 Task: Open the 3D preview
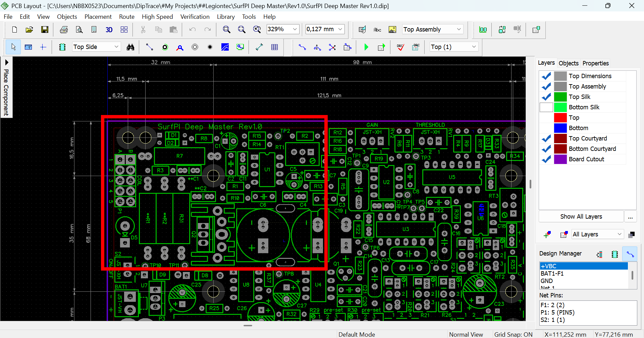coord(109,30)
